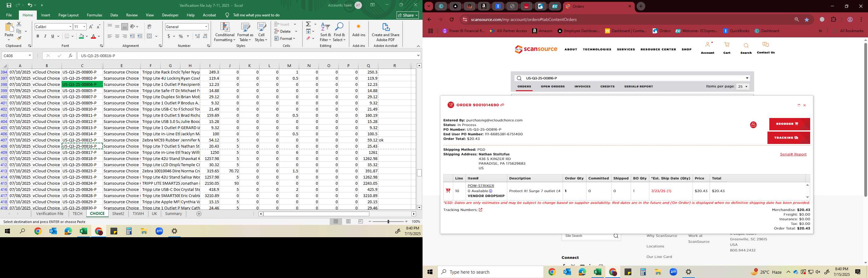The image size is (868, 278).
Task: Click the Excel vertical scrollbar thumb
Action: coord(419,173)
